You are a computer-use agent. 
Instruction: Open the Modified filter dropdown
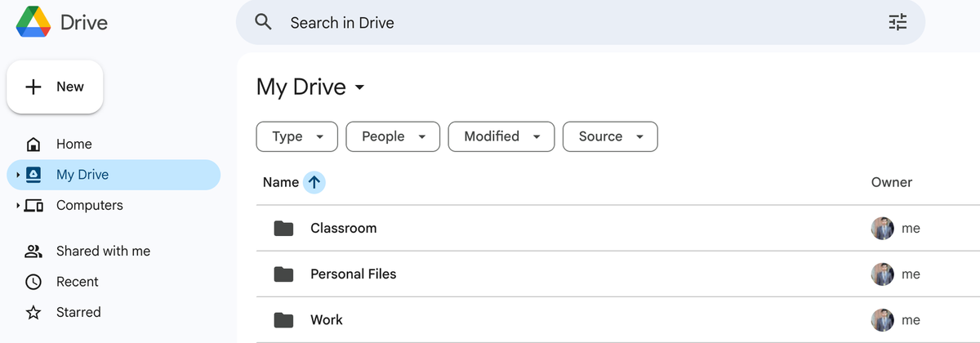(x=501, y=136)
